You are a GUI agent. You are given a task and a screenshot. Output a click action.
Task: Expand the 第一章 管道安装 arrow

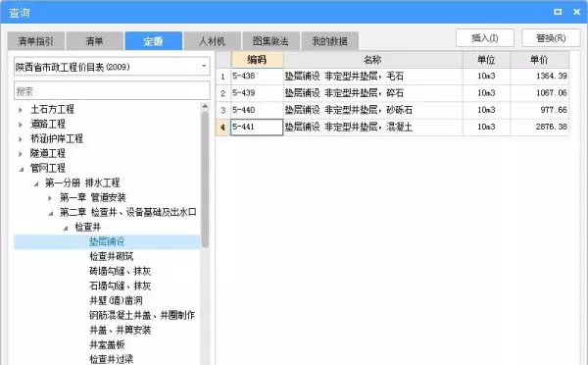click(x=50, y=198)
